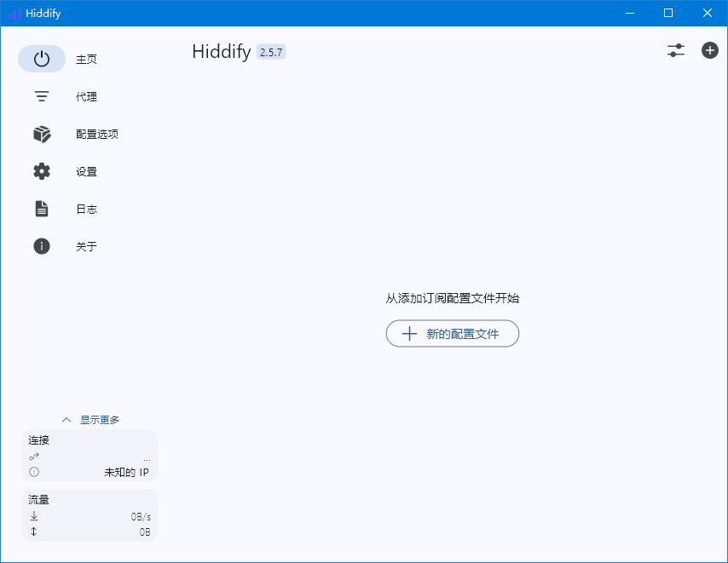Click the 新的配置文件 button
The width and height of the screenshot is (728, 563).
(452, 333)
